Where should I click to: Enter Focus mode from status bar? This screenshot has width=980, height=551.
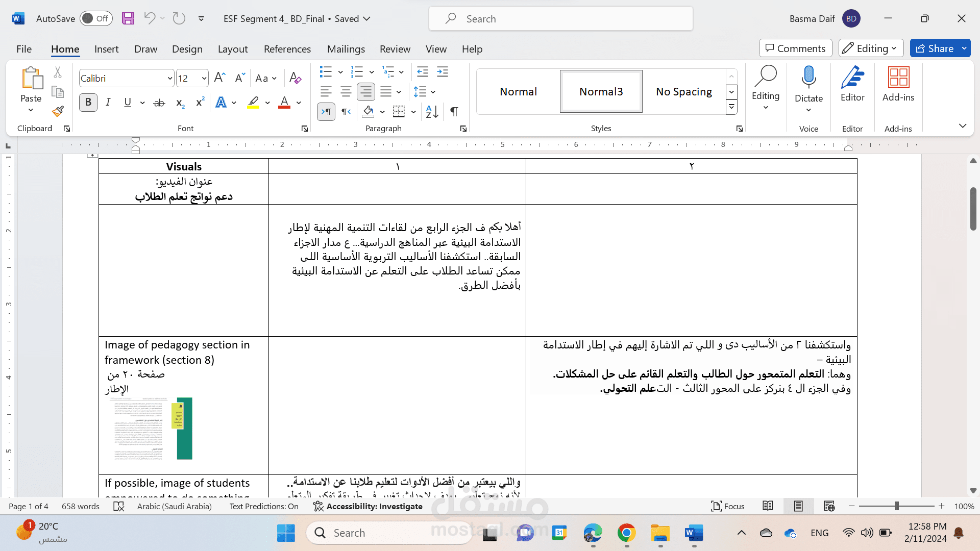tap(728, 506)
